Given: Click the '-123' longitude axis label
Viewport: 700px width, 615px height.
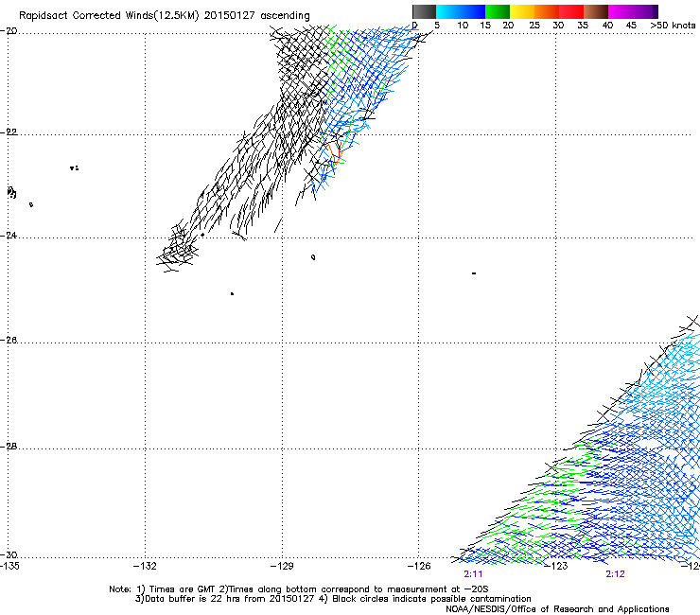Looking at the screenshot, I should [556, 566].
